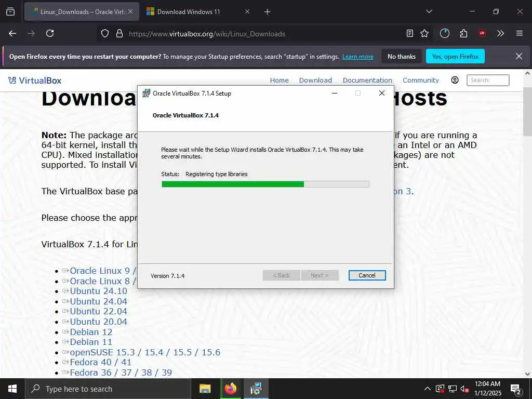
Task: Open the Debian 11 download link
Action: pyautogui.click(x=91, y=342)
